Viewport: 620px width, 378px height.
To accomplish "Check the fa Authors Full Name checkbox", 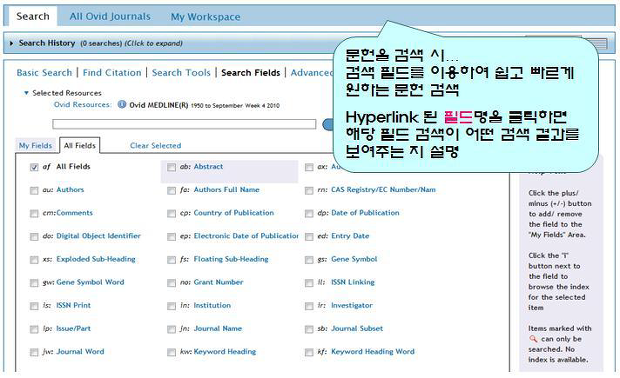I will (x=171, y=191).
